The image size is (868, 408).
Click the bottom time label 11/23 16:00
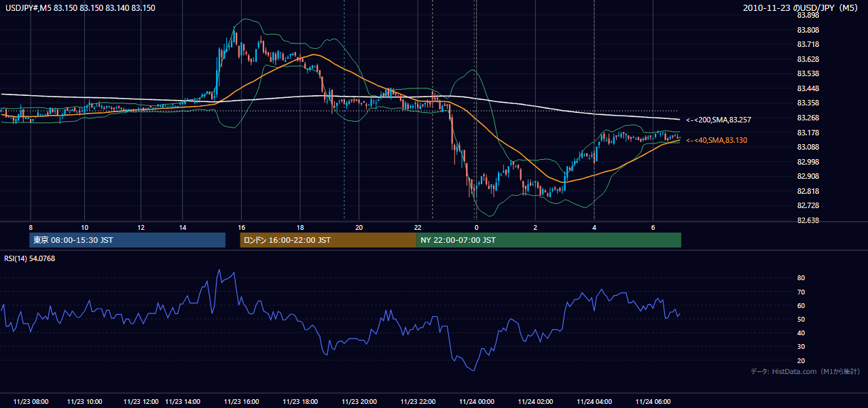tap(241, 401)
